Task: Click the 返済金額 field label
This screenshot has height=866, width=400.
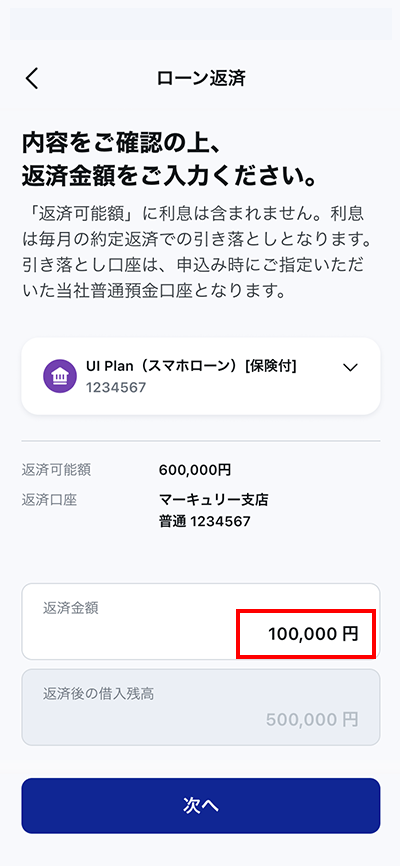Action: [71, 608]
